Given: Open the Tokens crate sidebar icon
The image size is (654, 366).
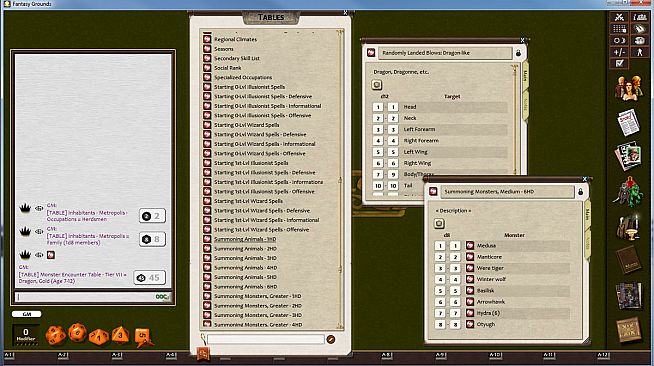Looking at the screenshot, I should (x=629, y=330).
